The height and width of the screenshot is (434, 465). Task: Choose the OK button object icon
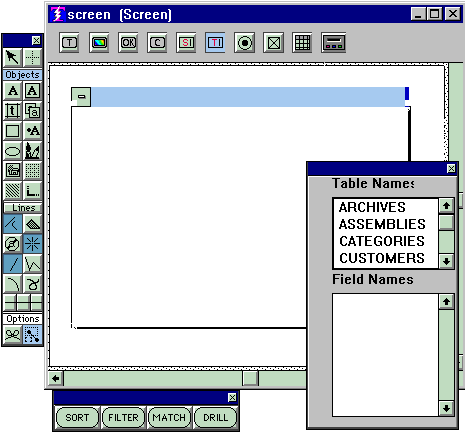click(128, 43)
